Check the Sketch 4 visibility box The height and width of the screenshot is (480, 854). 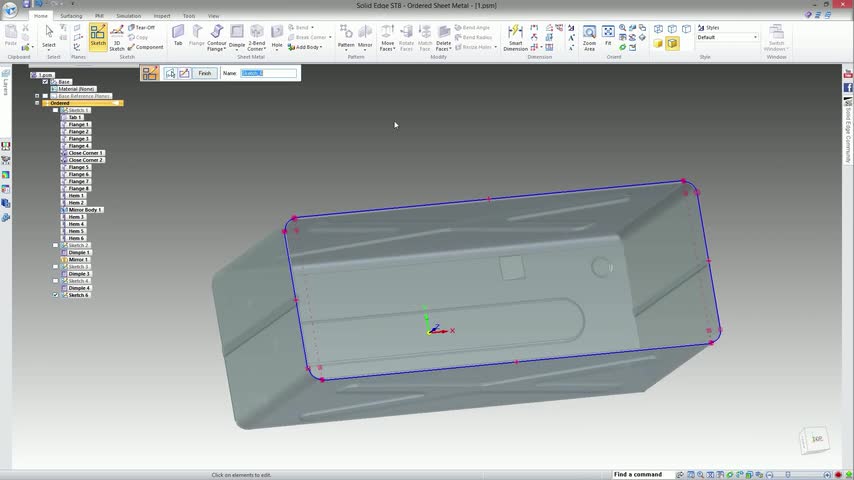56,281
